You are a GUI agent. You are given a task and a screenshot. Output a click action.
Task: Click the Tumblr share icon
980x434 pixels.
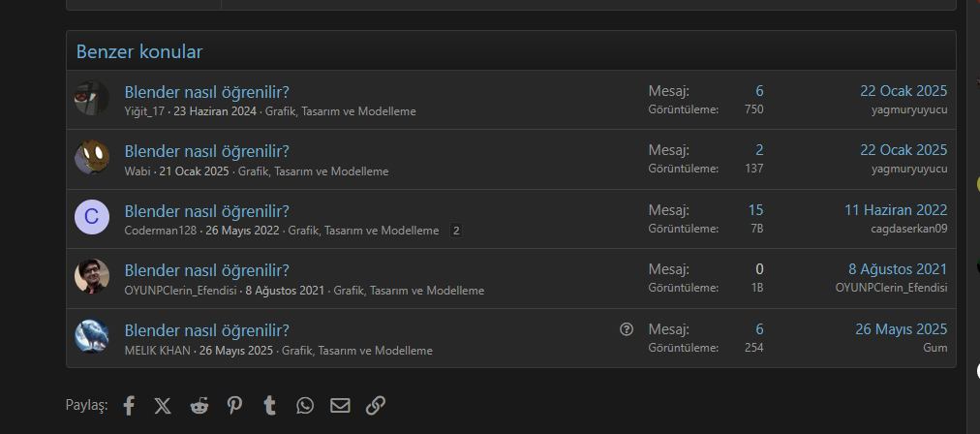pyautogui.click(x=269, y=405)
